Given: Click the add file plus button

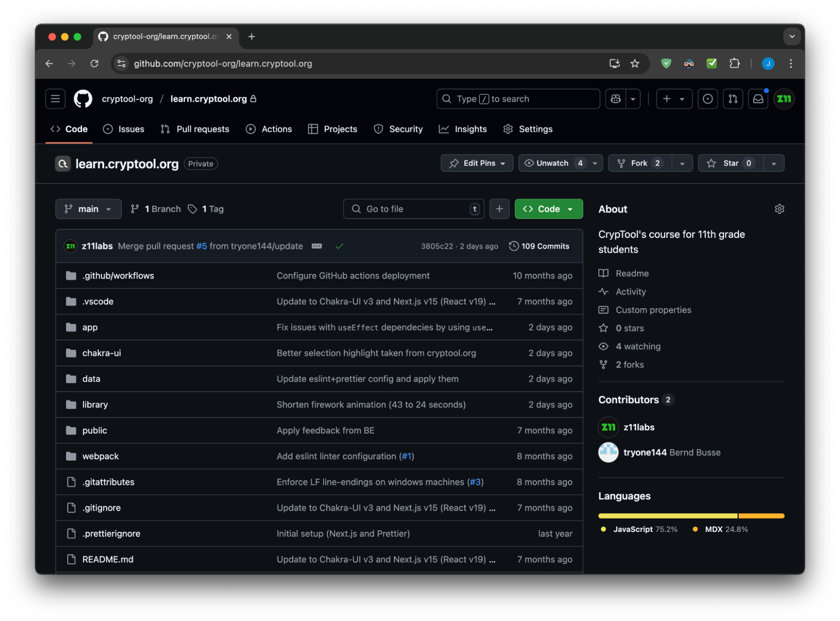Looking at the screenshot, I should pos(499,209).
